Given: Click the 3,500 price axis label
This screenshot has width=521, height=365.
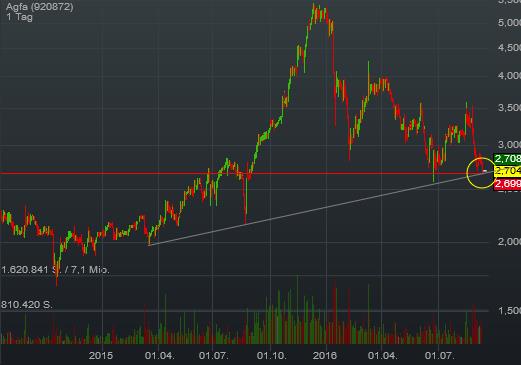Looking at the screenshot, I should pos(509,108).
